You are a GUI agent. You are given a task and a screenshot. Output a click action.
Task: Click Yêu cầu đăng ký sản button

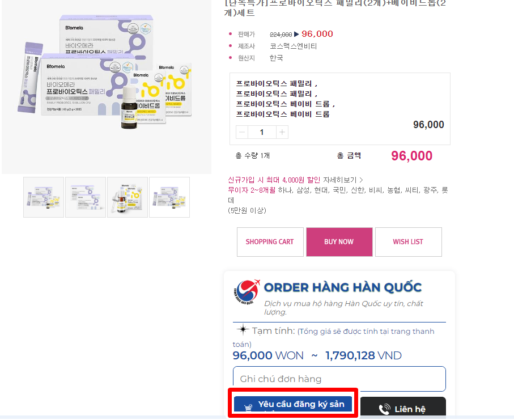pyautogui.click(x=293, y=404)
